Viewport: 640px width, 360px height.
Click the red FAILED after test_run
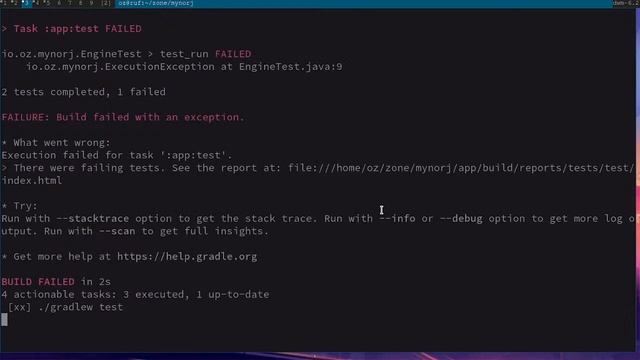(233, 54)
